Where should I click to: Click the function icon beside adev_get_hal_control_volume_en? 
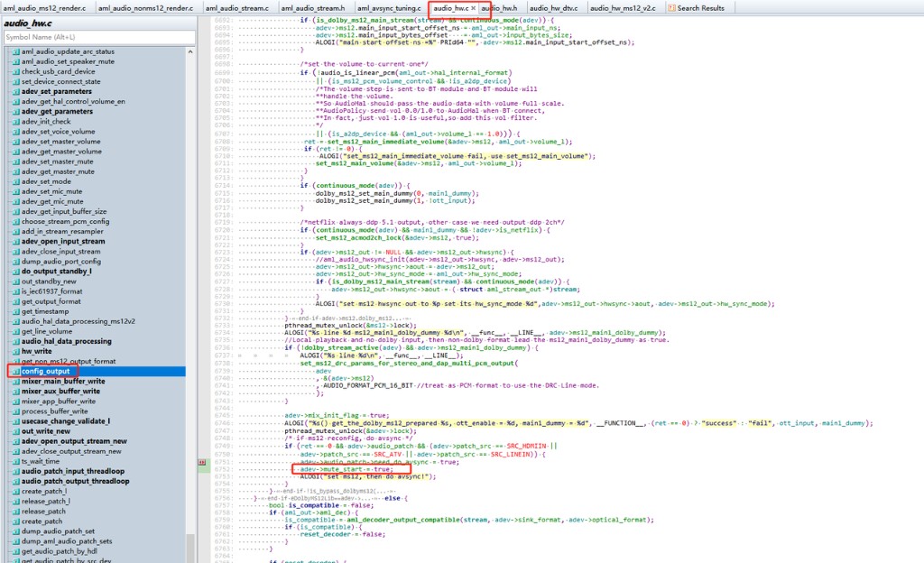tap(16, 102)
